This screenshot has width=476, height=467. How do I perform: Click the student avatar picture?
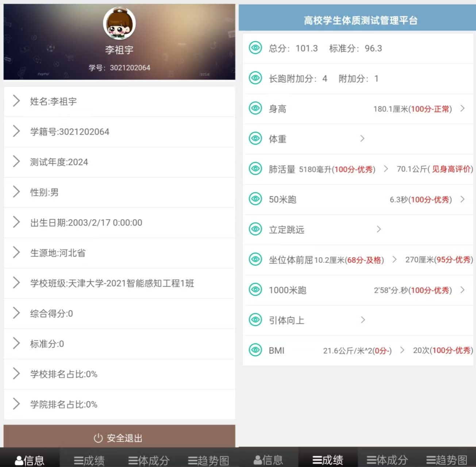point(119,23)
